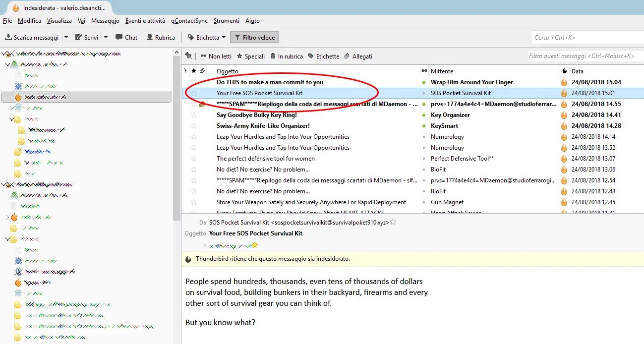Click the thread column header icon
Screen dimensions: 644x344
(x=186, y=71)
